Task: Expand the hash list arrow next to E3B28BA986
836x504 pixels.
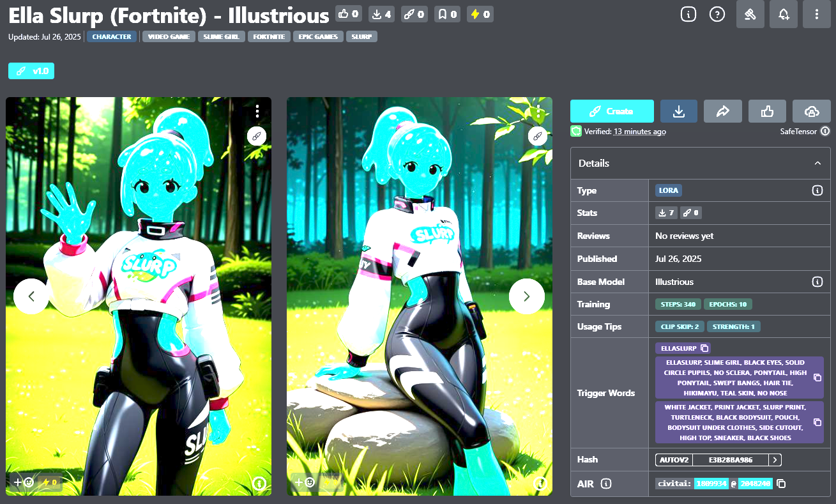Action: pos(775,460)
